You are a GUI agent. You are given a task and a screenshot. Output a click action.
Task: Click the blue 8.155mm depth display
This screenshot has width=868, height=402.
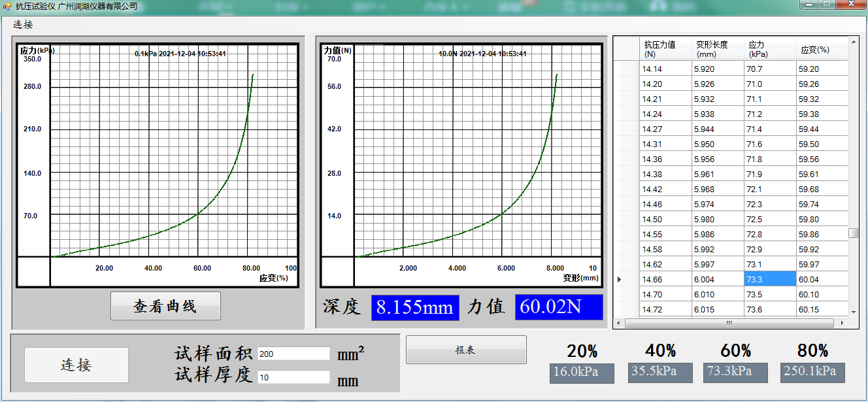(415, 308)
